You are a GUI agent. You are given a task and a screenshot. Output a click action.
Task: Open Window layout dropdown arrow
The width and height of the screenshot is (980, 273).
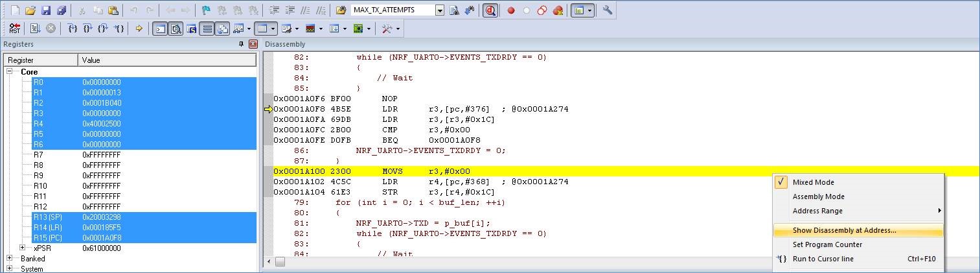pos(589,10)
